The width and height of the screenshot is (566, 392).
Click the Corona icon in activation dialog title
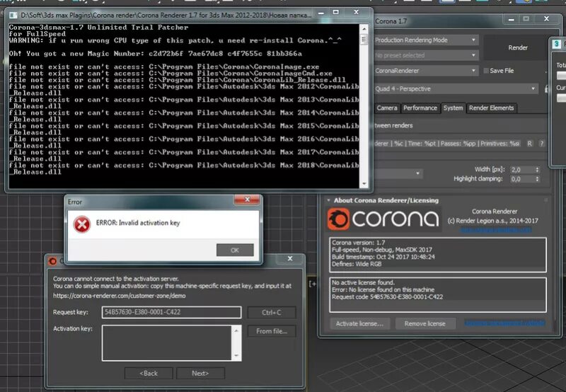[52, 260]
